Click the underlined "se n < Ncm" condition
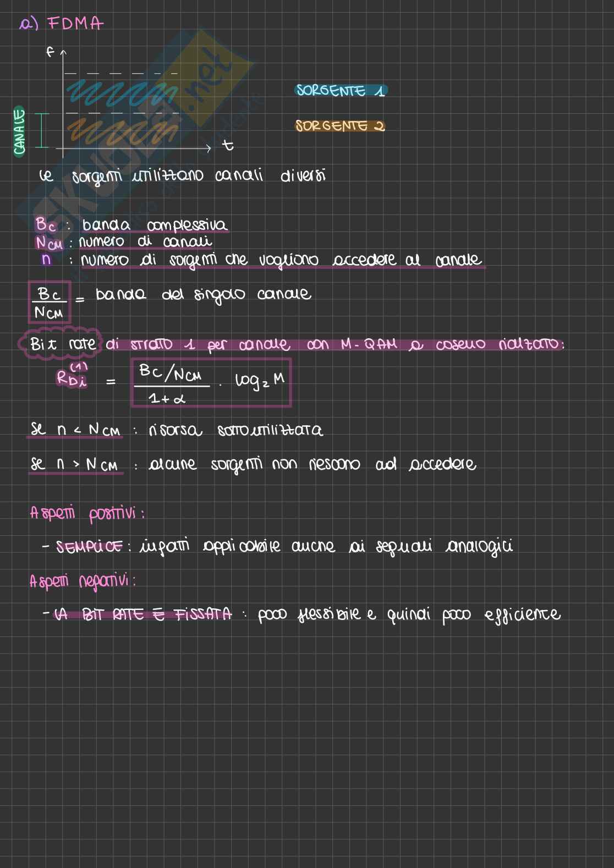The height and width of the screenshot is (868, 614). click(x=75, y=430)
